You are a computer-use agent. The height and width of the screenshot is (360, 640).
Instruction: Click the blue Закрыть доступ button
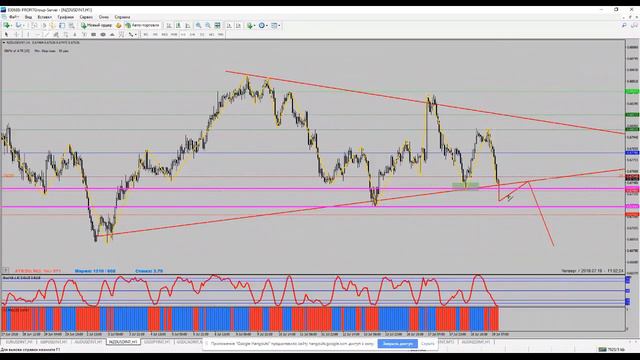[x=398, y=344]
